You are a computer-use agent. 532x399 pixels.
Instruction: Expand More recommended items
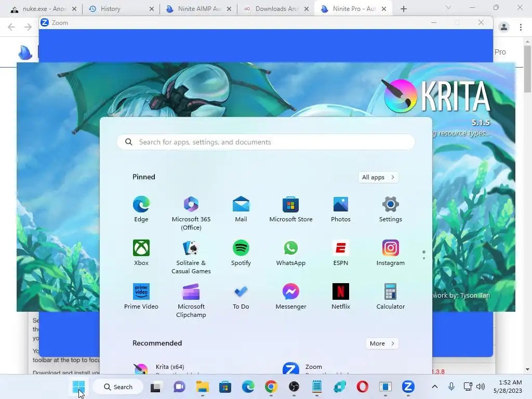(382, 343)
